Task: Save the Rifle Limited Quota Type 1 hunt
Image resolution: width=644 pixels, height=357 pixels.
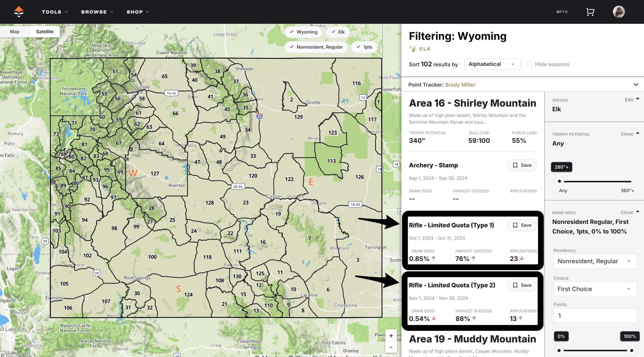Action: 522,225
